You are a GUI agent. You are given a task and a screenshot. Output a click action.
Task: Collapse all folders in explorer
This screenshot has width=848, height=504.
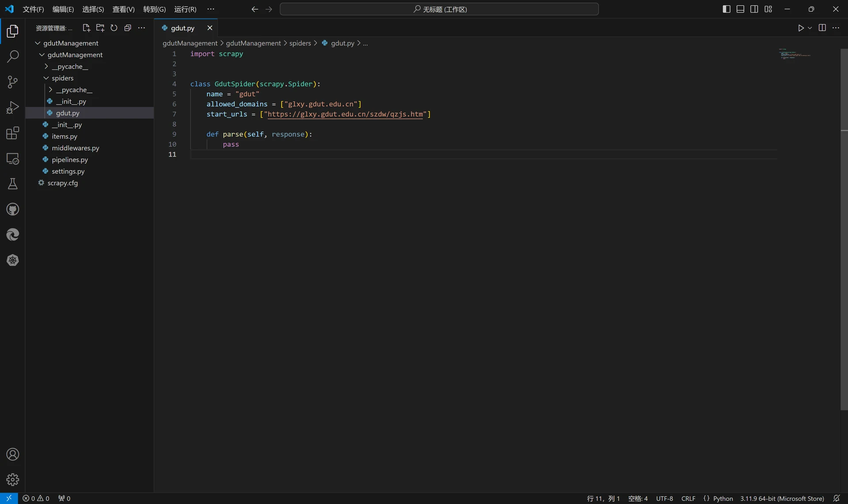point(128,28)
